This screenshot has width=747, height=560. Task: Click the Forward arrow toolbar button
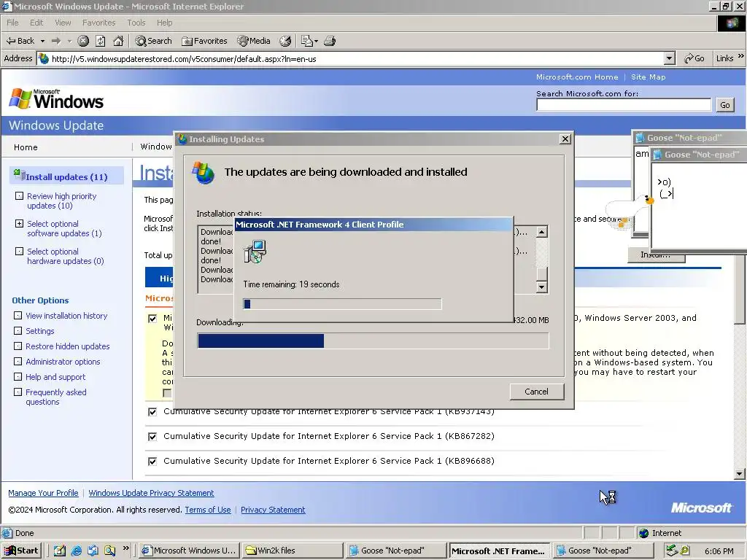point(55,41)
